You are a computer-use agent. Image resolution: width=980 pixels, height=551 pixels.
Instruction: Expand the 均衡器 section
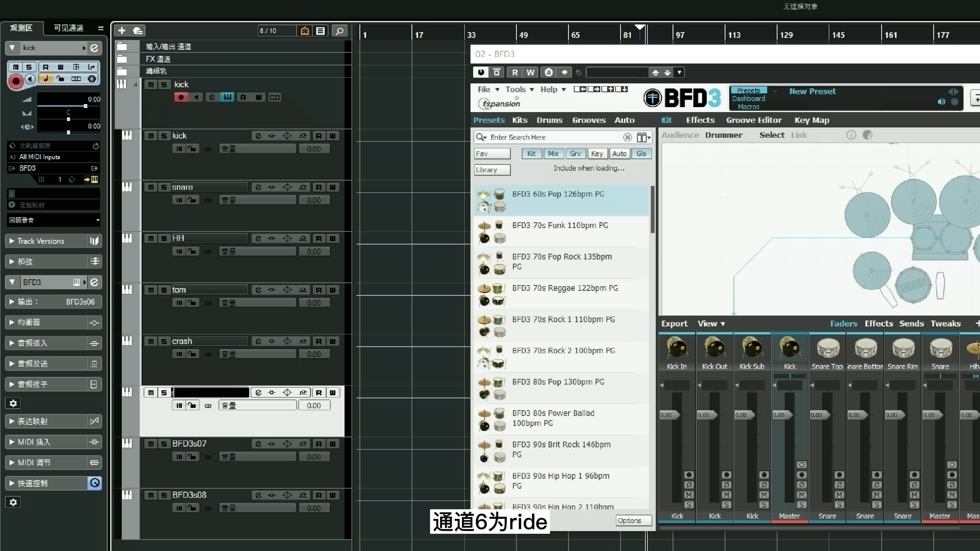pyautogui.click(x=11, y=322)
